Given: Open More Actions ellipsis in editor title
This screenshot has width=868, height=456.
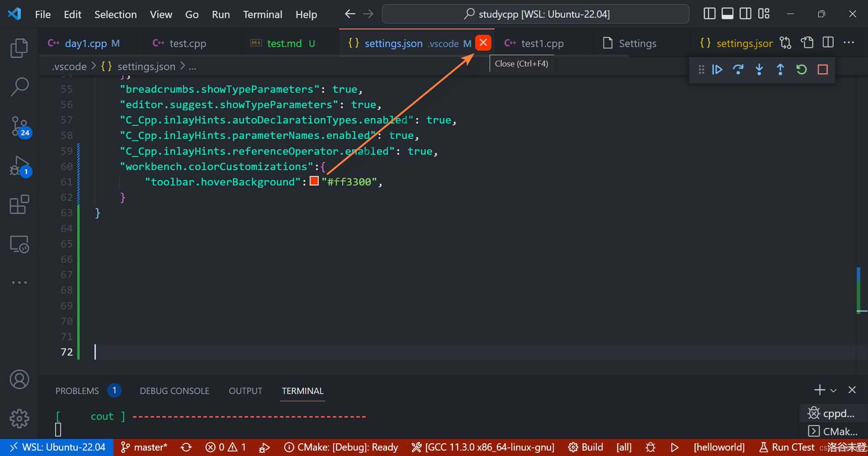Looking at the screenshot, I should [849, 43].
